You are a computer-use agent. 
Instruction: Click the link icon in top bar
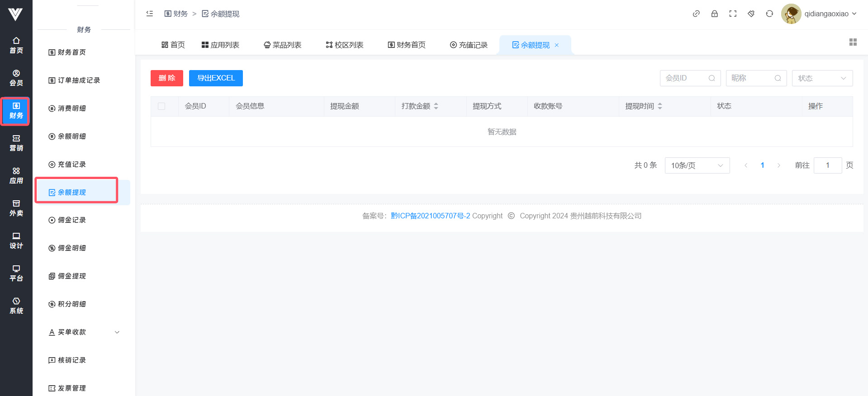[696, 14]
